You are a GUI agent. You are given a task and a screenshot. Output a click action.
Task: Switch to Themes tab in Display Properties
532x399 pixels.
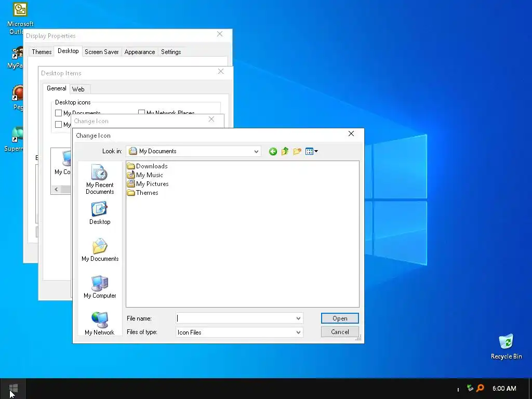(x=42, y=51)
